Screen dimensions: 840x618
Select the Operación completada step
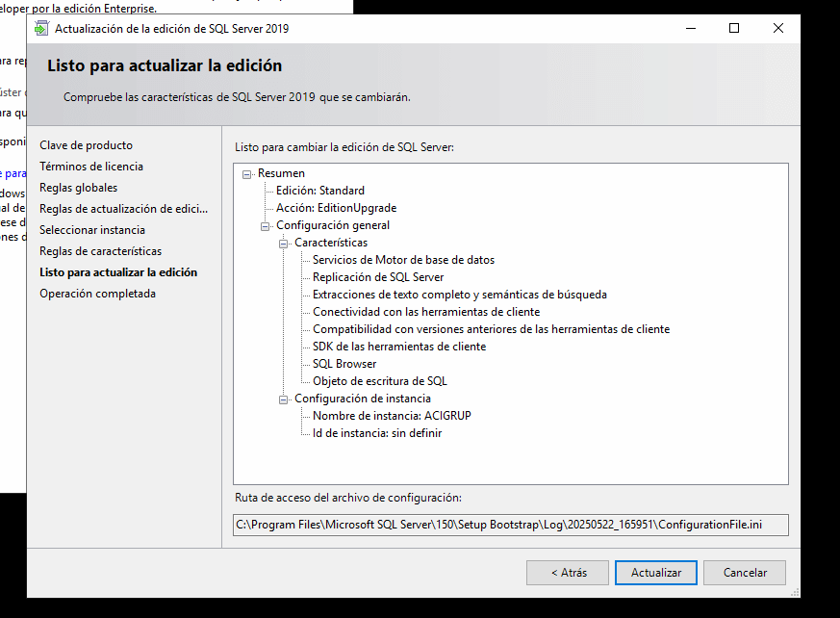click(x=97, y=294)
